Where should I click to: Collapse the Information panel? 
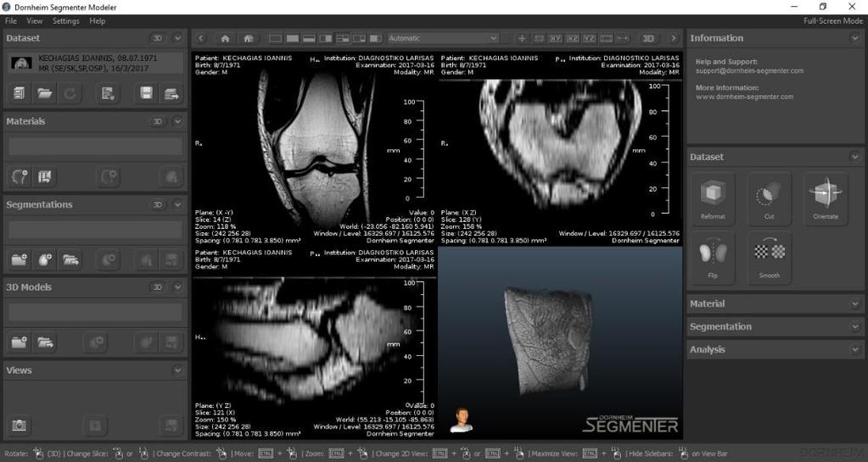[855, 38]
